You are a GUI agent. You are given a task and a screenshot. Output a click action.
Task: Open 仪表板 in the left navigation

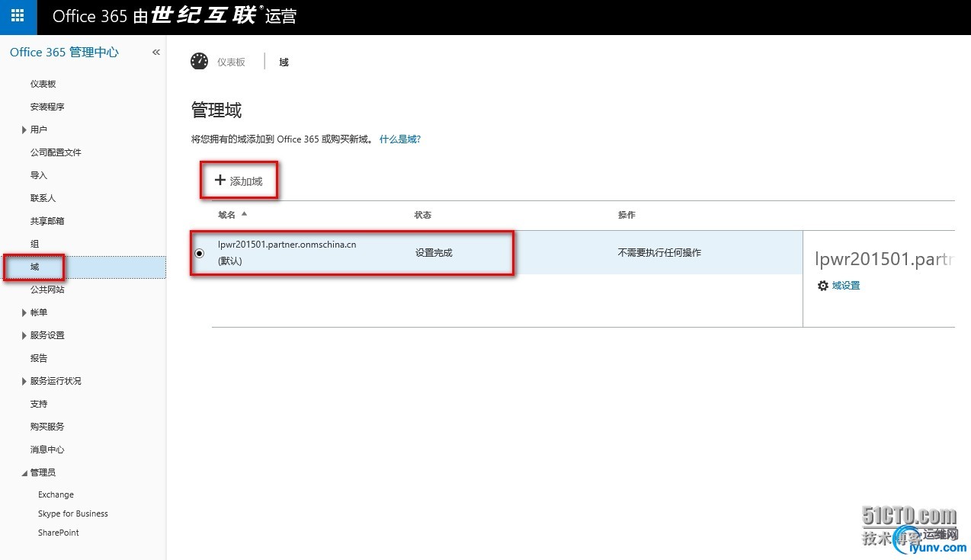pyautogui.click(x=43, y=84)
